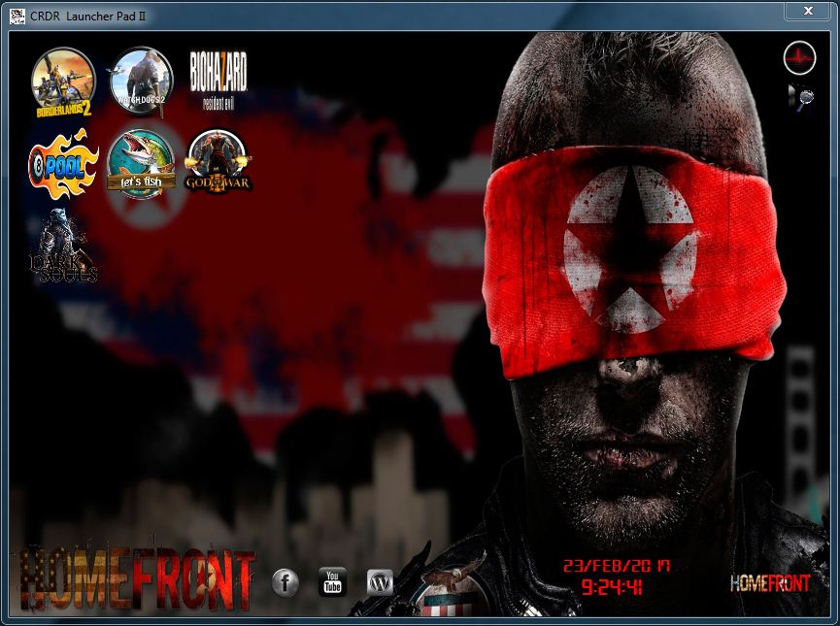Click the red clock 9:24:41
Viewport: 840px width, 626px height.
click(x=613, y=587)
